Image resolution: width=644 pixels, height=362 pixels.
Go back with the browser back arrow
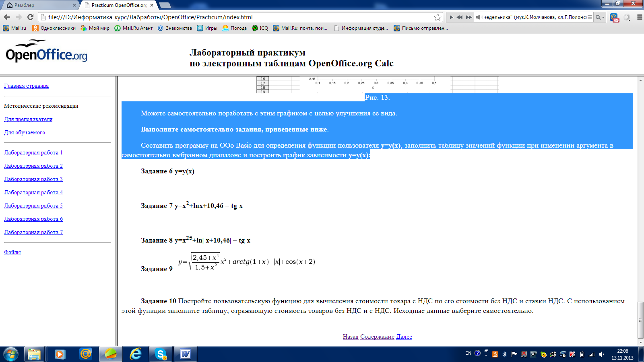point(7,17)
